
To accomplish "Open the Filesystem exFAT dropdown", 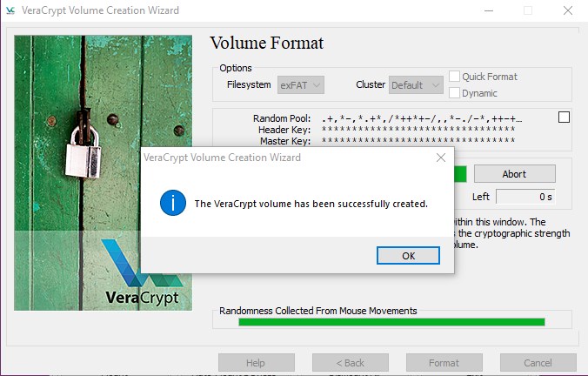I will 301,85.
